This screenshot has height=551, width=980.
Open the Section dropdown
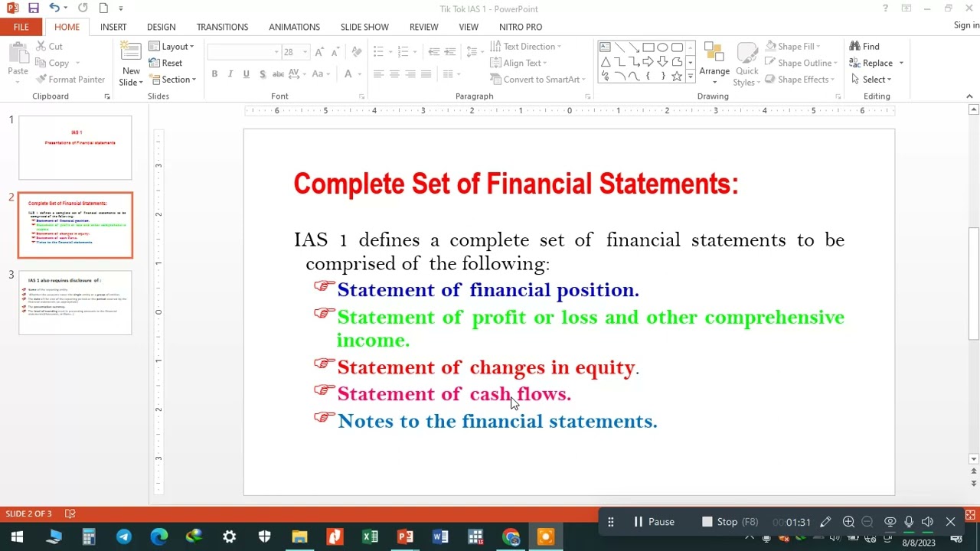click(x=173, y=80)
